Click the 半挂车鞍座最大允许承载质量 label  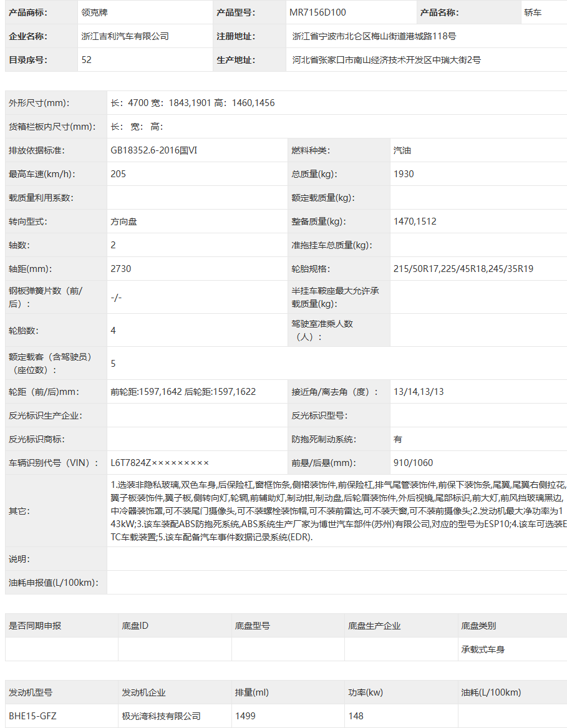(x=336, y=297)
